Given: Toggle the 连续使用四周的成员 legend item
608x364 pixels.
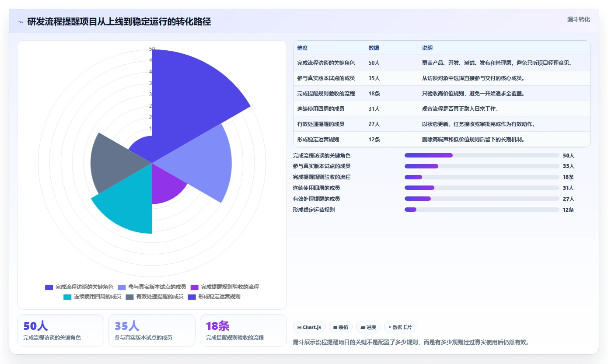Looking at the screenshot, I should [x=92, y=297].
